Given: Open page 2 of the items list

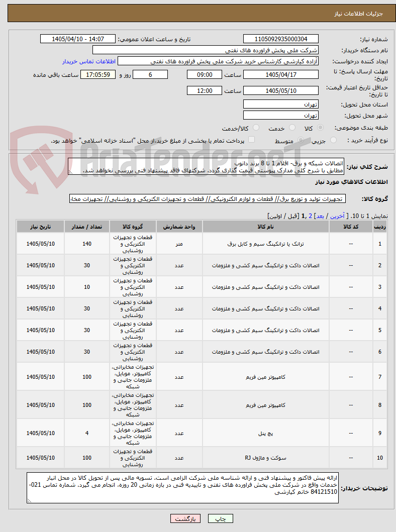Looking at the screenshot, I should [310, 216].
